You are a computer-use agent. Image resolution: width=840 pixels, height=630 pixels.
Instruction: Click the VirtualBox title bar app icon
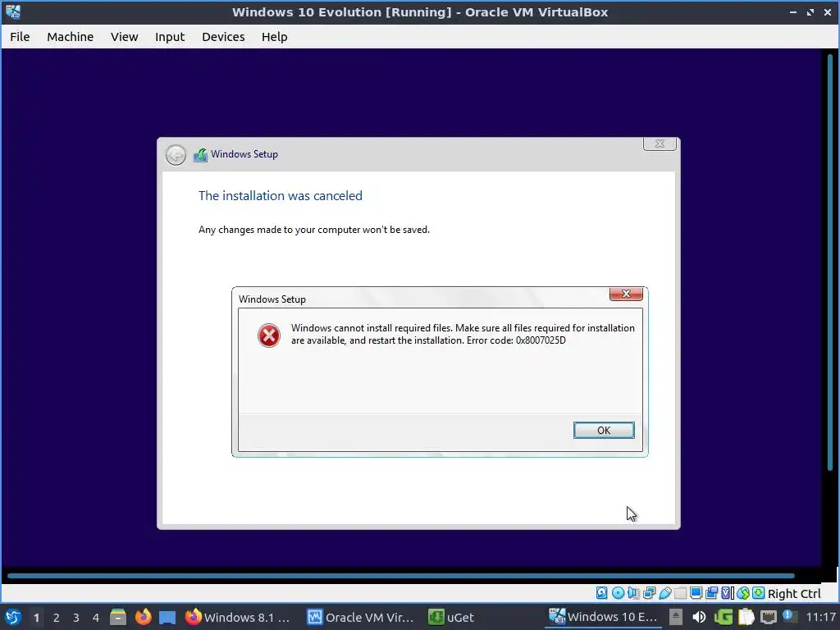click(13, 11)
